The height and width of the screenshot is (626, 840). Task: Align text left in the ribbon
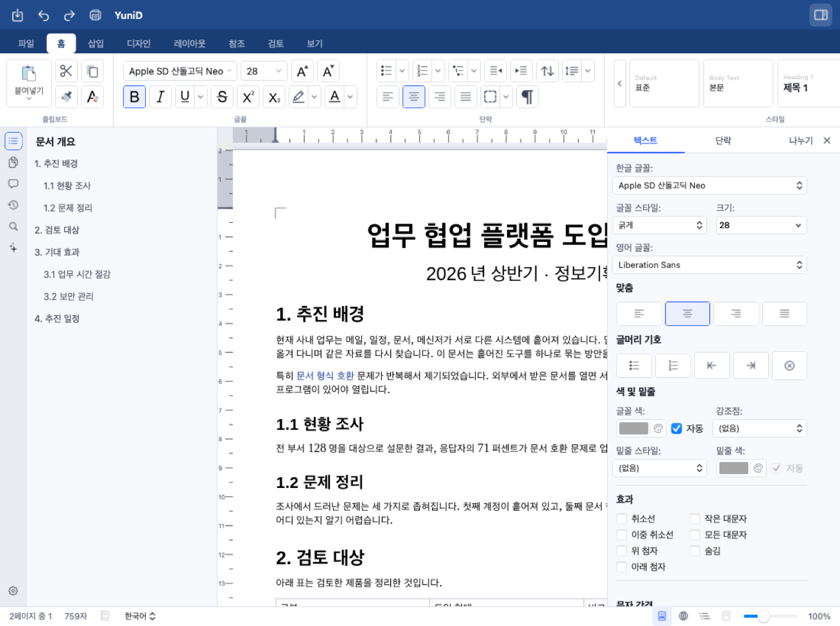coord(388,97)
